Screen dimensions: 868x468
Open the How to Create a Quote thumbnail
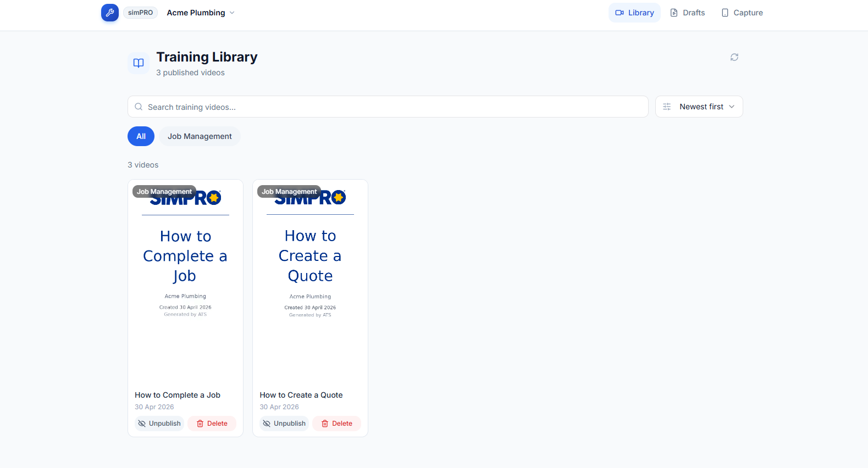click(310, 282)
